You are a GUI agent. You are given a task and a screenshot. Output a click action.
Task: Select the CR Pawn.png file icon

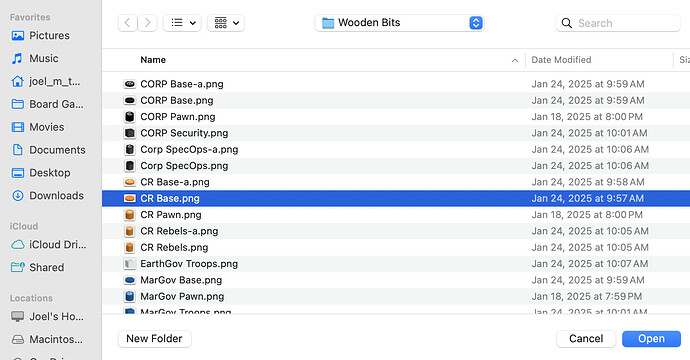click(129, 215)
